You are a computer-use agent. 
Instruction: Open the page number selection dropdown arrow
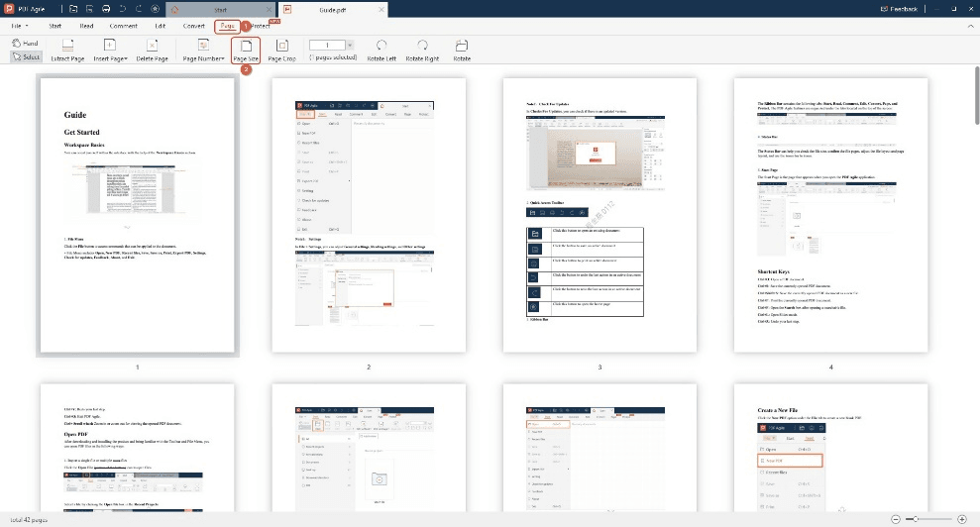point(350,45)
